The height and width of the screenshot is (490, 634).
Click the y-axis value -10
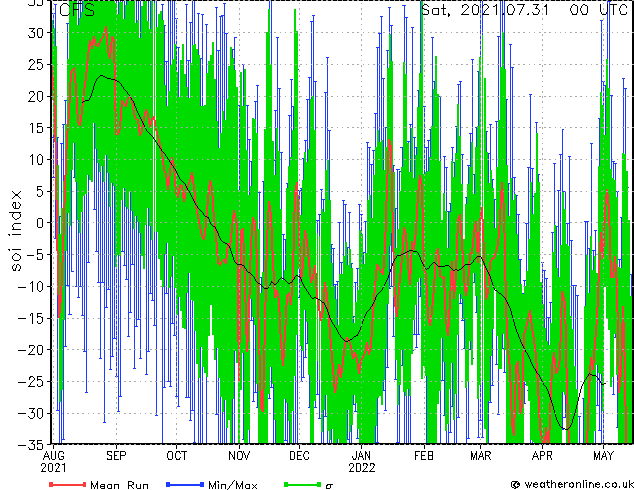coord(31,287)
